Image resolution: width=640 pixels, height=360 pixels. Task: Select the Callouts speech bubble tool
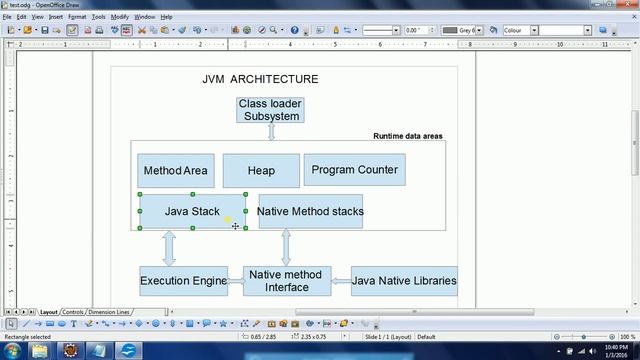coord(207,324)
